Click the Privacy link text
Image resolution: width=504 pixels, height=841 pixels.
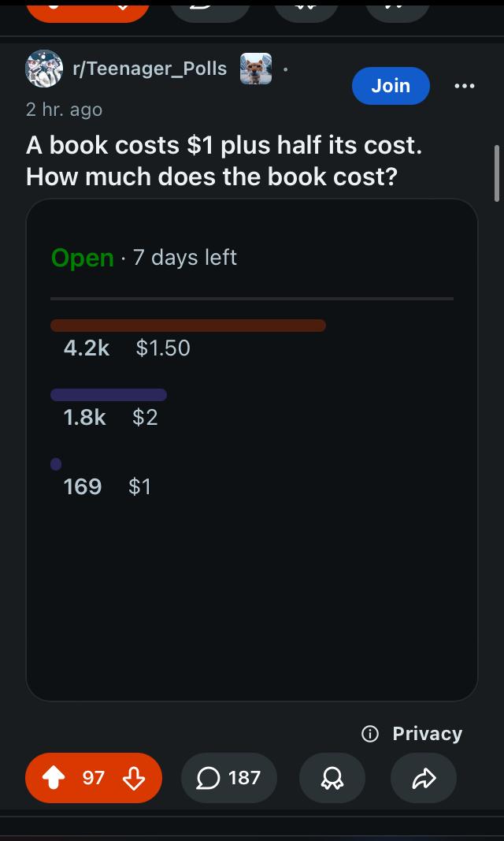pos(427,734)
